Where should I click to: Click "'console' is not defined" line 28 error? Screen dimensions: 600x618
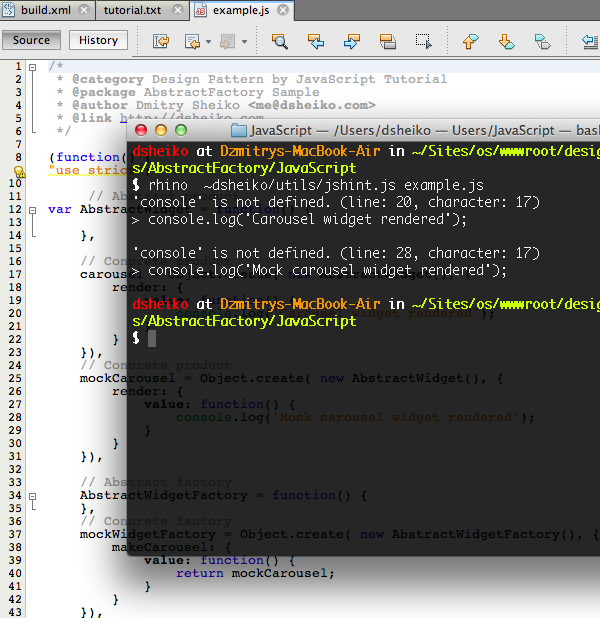point(336,253)
